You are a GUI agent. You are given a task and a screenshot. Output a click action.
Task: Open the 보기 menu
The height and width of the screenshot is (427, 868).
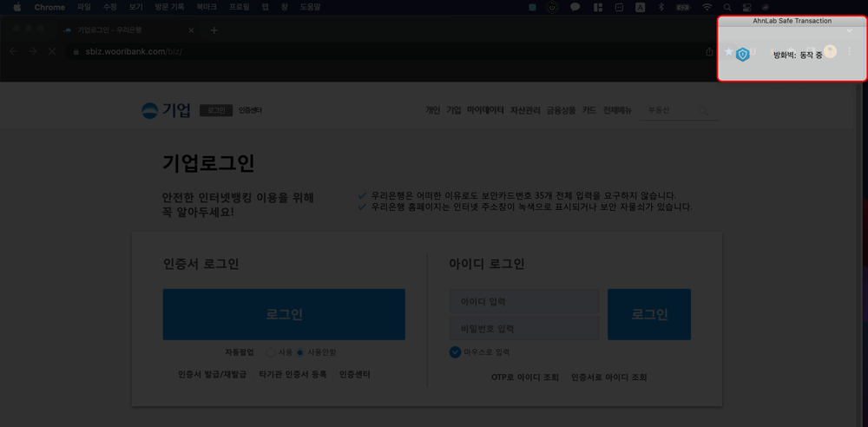point(135,7)
